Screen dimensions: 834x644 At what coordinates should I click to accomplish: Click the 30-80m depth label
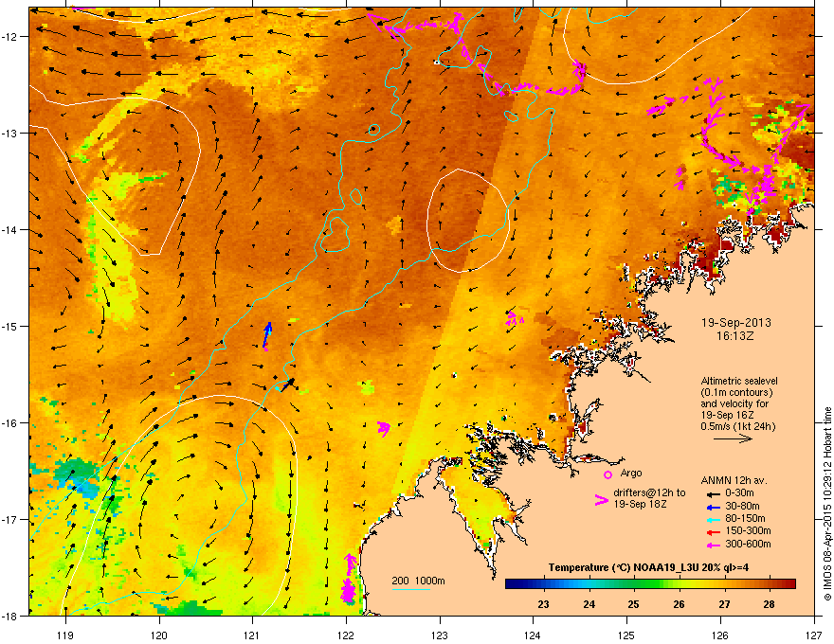tap(742, 507)
